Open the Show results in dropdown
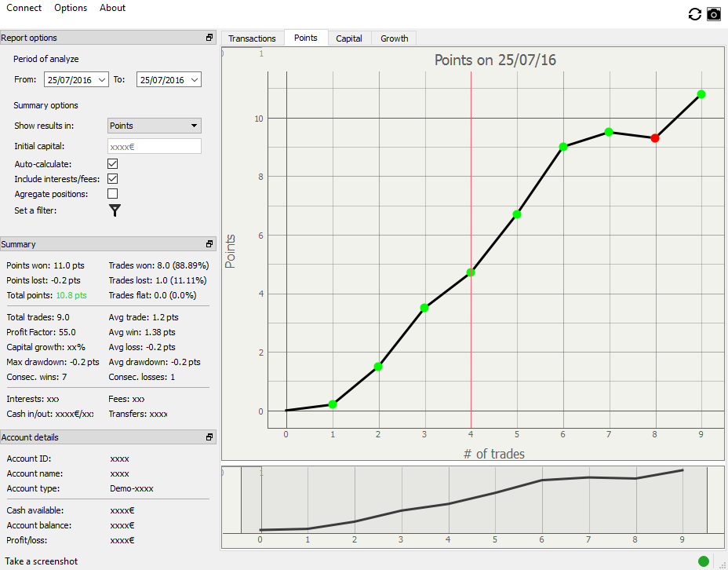The image size is (728, 570). click(154, 126)
